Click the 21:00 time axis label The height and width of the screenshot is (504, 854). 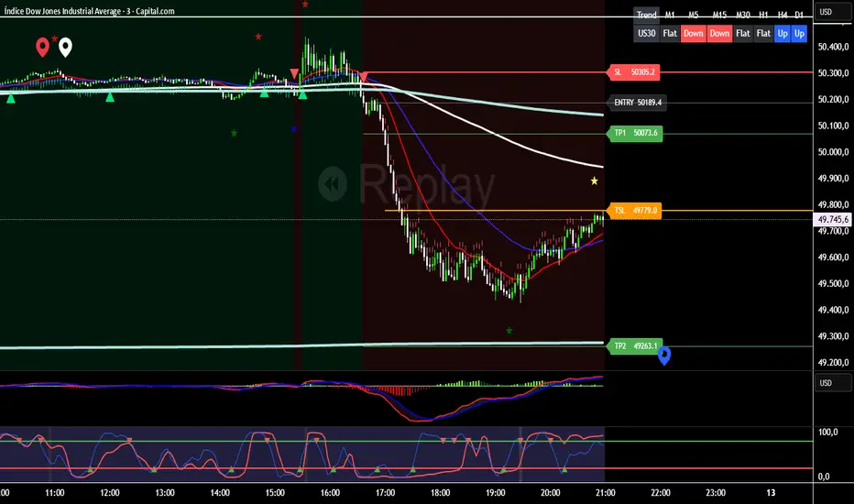(605, 493)
